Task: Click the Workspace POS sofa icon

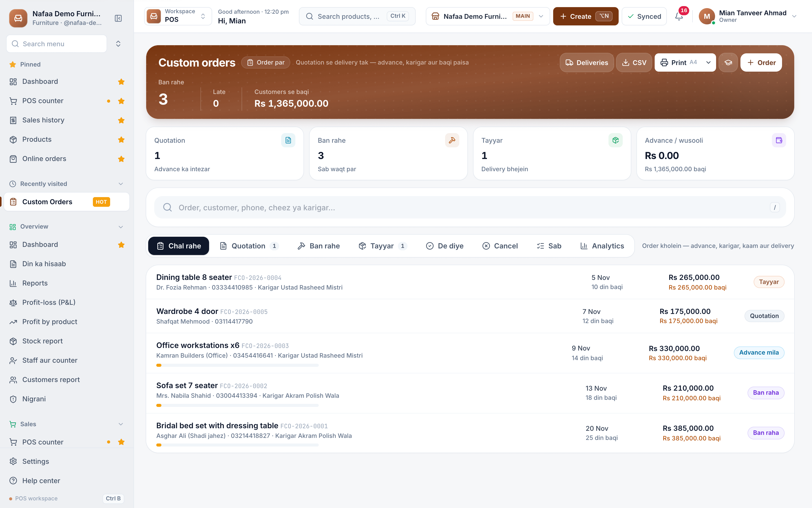Action: [154, 16]
